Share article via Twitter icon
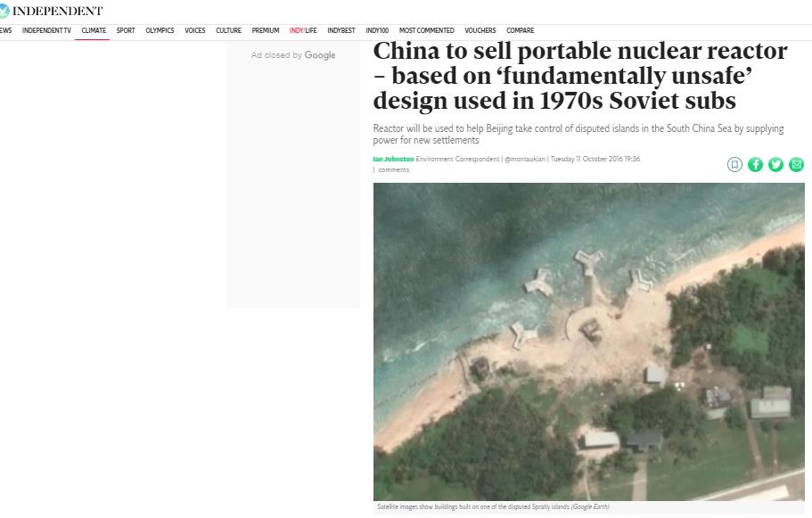The height and width of the screenshot is (518, 812). click(x=775, y=165)
